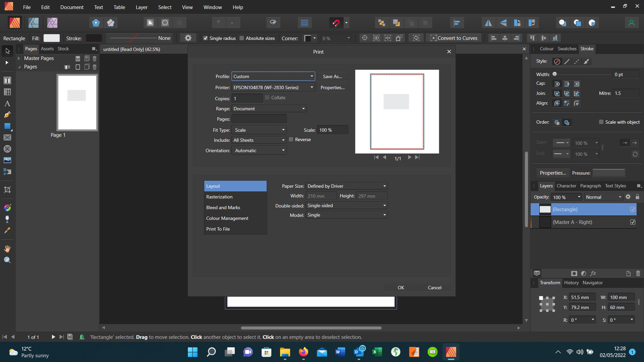This screenshot has width=644, height=362.
Task: Select the Colour Picker eyedropper tool
Action: click(7, 230)
